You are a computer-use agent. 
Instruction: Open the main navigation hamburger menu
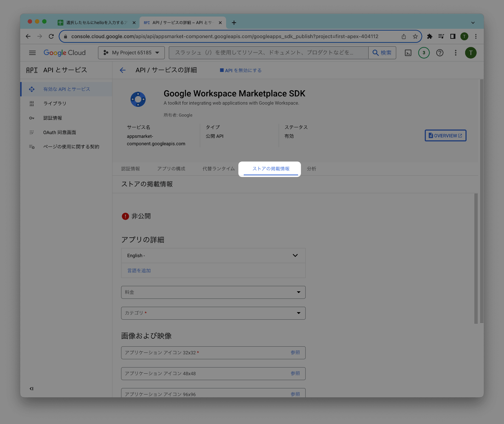click(x=32, y=53)
